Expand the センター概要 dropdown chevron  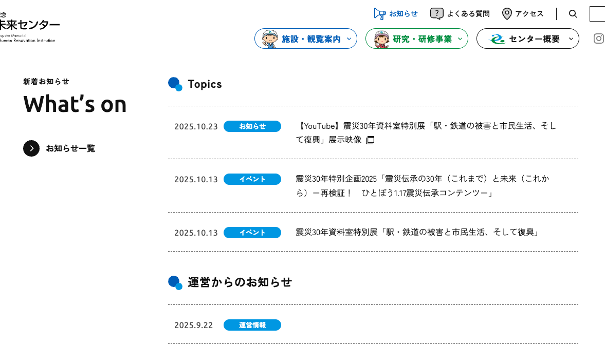(x=571, y=39)
